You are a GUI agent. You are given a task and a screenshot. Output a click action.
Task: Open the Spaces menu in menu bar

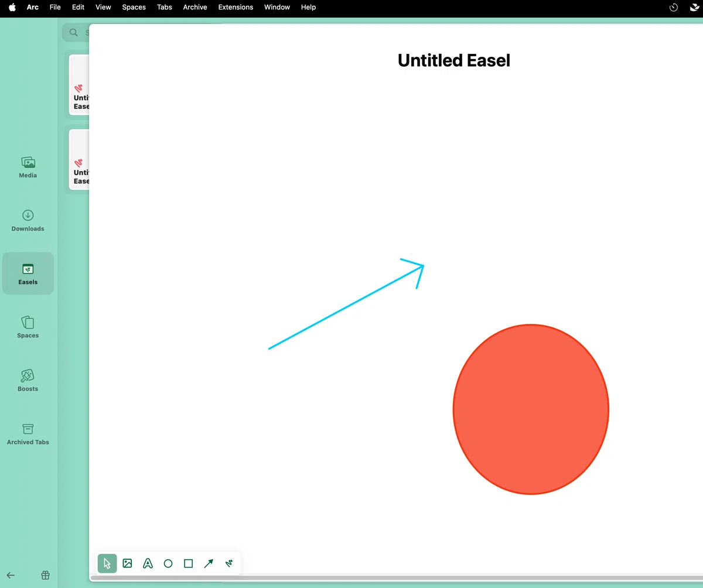click(x=134, y=7)
